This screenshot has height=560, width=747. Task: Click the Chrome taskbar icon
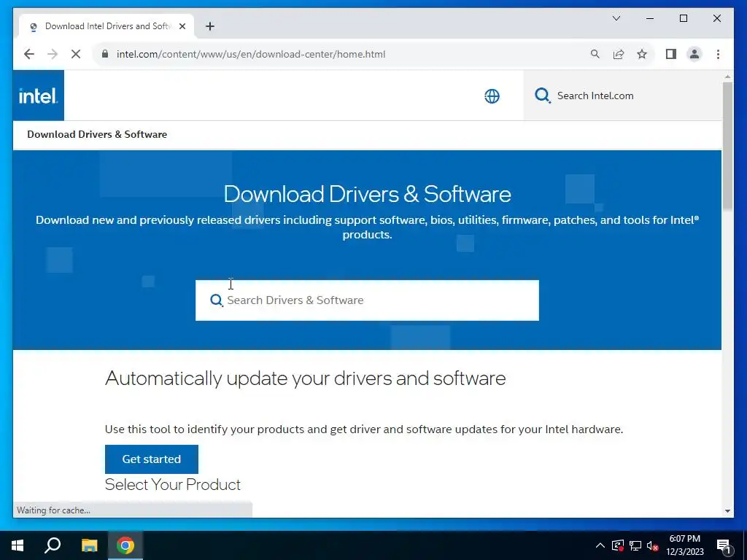[125, 545]
